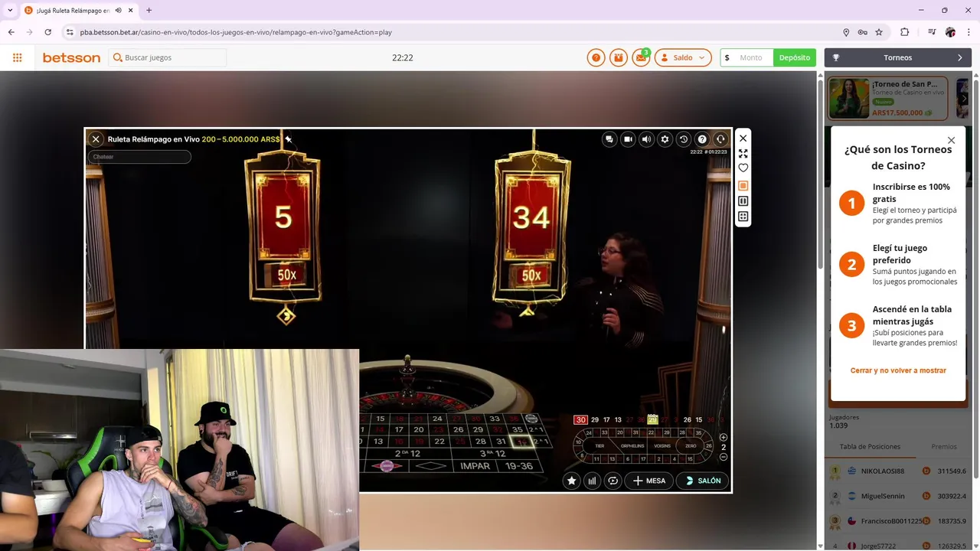Click the + MESA button
Screen dimensions: 980x551
(649, 481)
